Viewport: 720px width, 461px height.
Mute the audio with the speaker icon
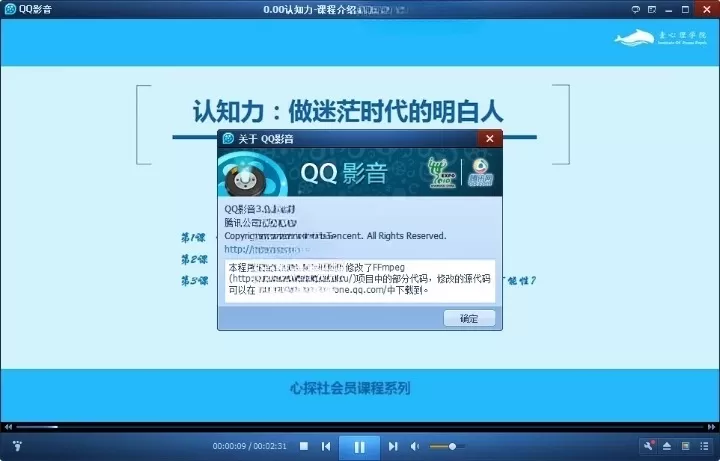415,446
